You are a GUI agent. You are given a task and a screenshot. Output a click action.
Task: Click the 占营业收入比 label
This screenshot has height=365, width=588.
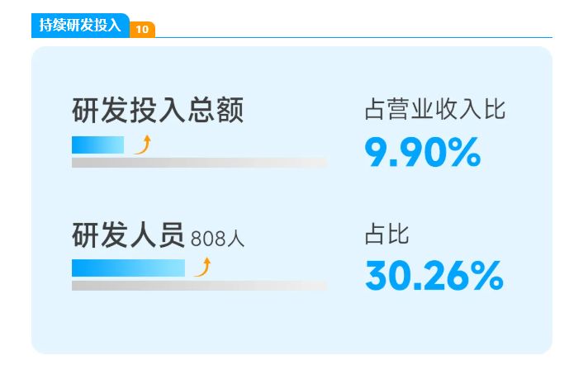(x=434, y=110)
